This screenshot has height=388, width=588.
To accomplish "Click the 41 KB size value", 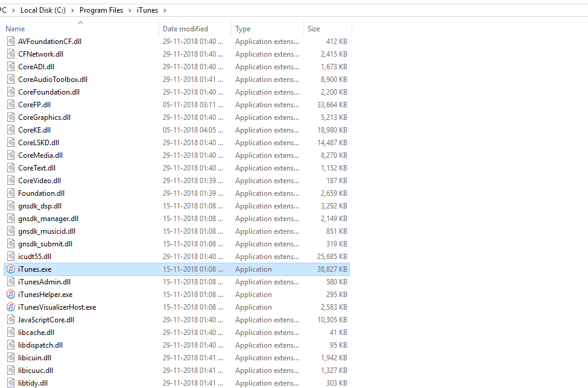I will 338,333.
